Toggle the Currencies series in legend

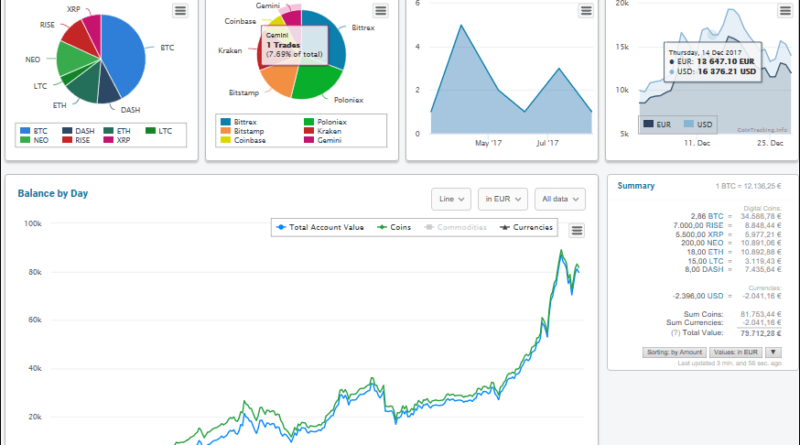[527, 228]
